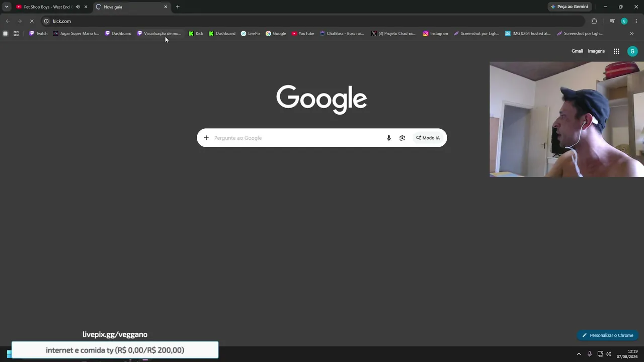Viewport: 644px width, 362px height.
Task: Open the tab groups grid icon
Action: tap(16, 34)
